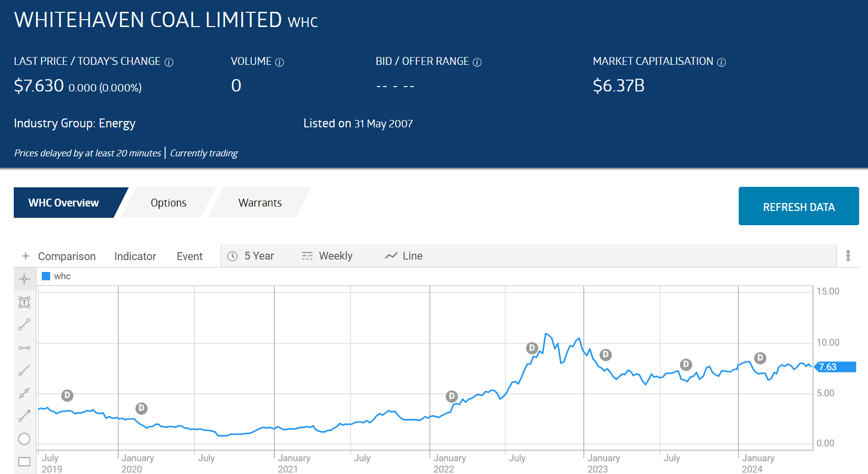868x474 pixels.
Task: Click the $7.630 last price value
Action: [x=39, y=86]
